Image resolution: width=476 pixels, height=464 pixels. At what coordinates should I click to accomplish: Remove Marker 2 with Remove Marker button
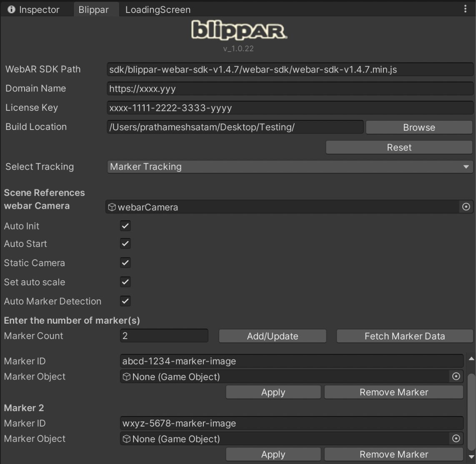tap(394, 454)
